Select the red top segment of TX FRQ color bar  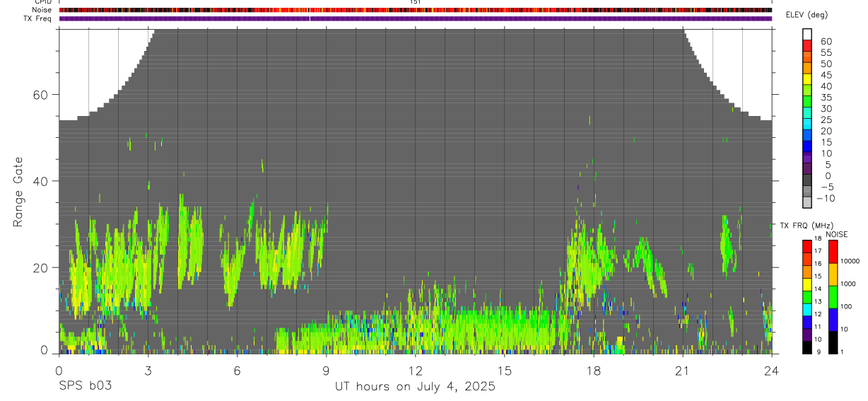point(807,246)
